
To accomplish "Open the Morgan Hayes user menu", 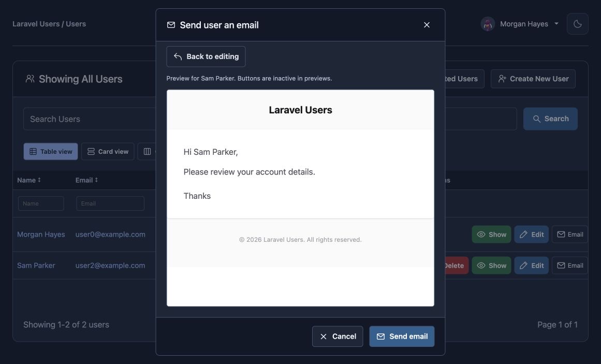I will pos(520,24).
